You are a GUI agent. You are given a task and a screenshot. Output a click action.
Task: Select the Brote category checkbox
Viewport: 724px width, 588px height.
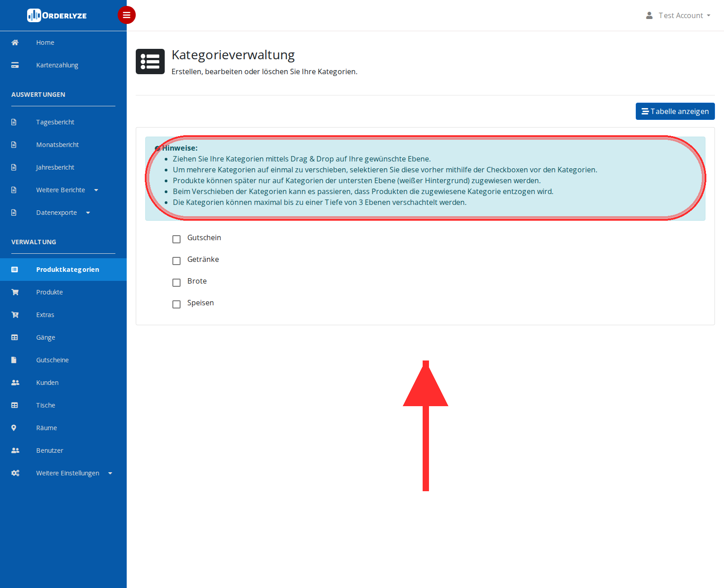(176, 282)
